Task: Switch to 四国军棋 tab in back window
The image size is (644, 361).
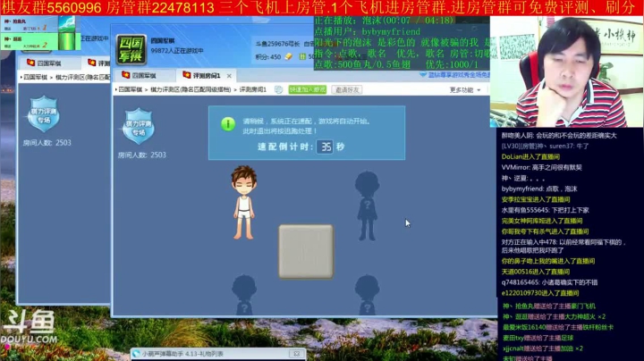Action: pos(48,63)
